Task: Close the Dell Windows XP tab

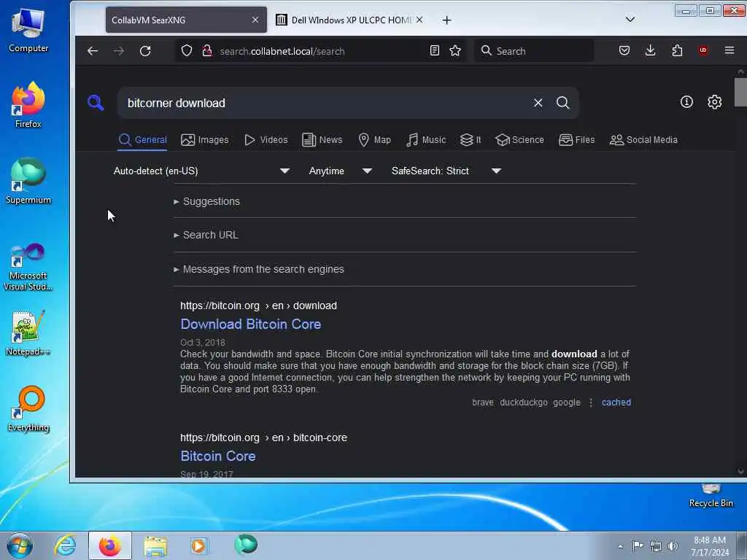Action: pyautogui.click(x=419, y=20)
